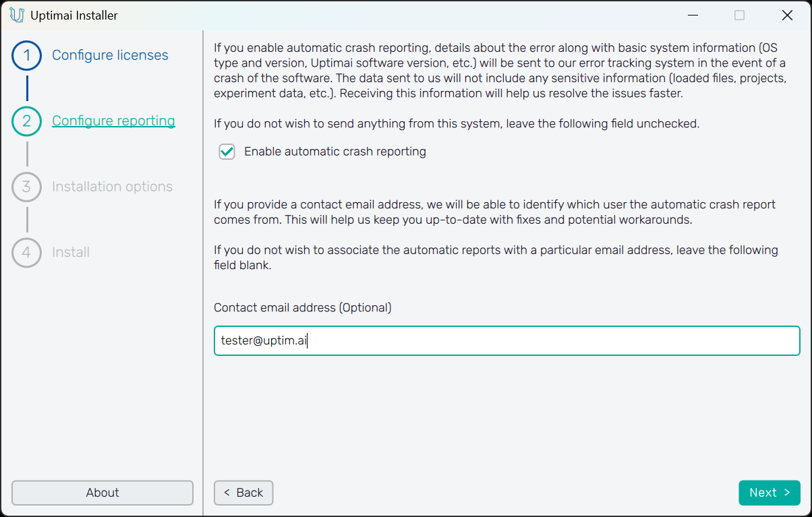Click the step 3 circle icon
The height and width of the screenshot is (517, 812).
[27, 187]
